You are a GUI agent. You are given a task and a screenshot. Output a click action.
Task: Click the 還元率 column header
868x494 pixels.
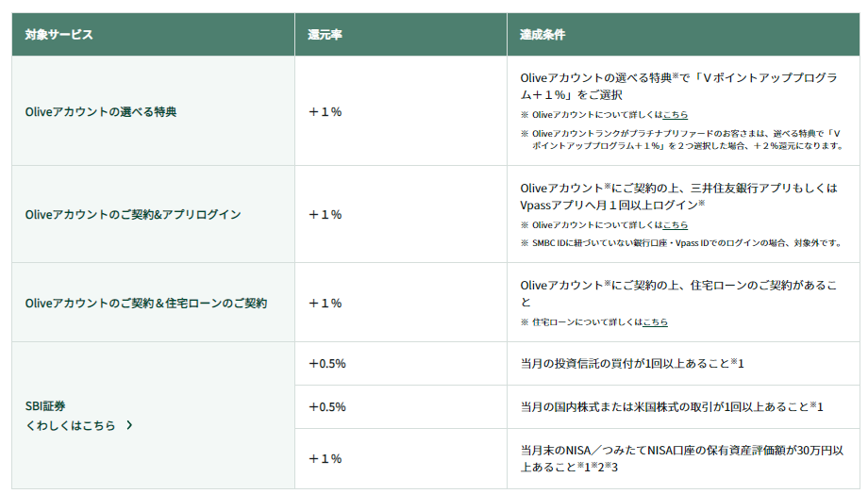click(325, 34)
